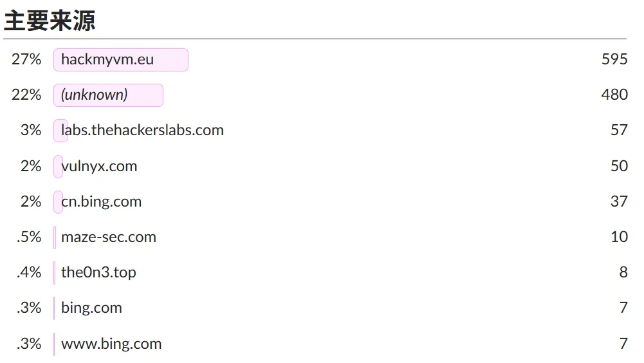Click the 27% share for hackmyvm.eu

coord(26,60)
